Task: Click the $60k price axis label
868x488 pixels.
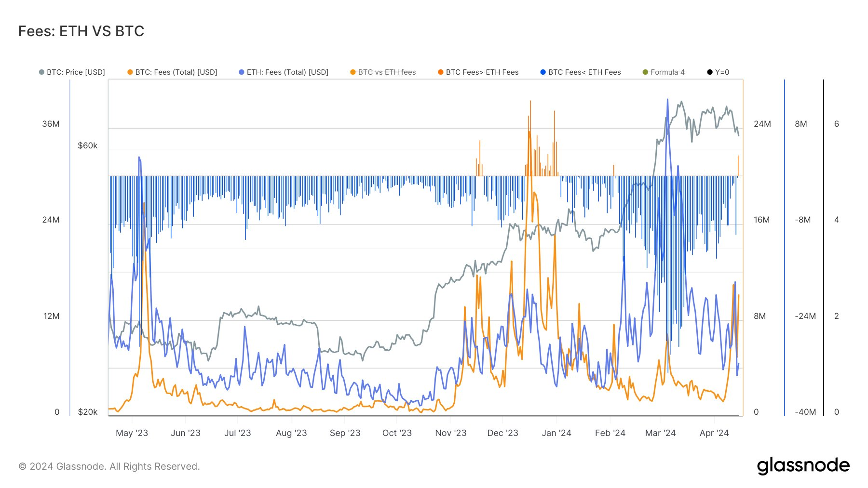Action: 88,145
